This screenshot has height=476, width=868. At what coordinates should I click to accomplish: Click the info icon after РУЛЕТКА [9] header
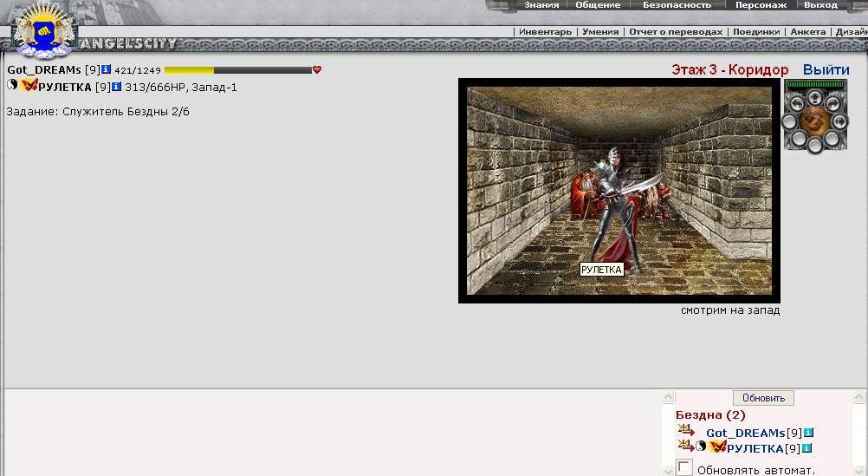(x=116, y=87)
